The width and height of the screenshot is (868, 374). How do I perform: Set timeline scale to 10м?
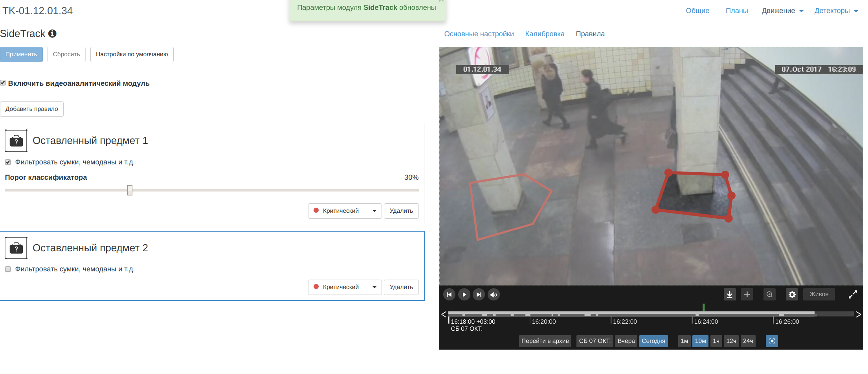click(700, 341)
